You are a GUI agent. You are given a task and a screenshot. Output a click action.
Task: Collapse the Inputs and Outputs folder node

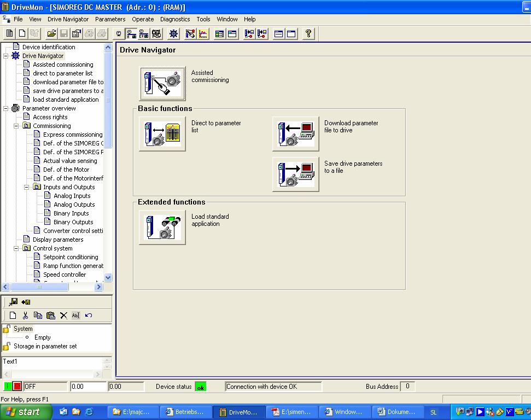pos(27,188)
